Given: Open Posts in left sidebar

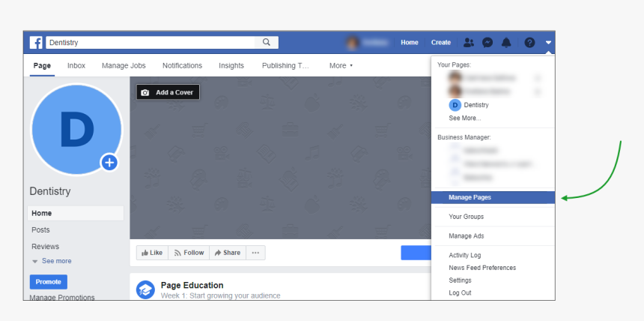Looking at the screenshot, I should point(40,229).
